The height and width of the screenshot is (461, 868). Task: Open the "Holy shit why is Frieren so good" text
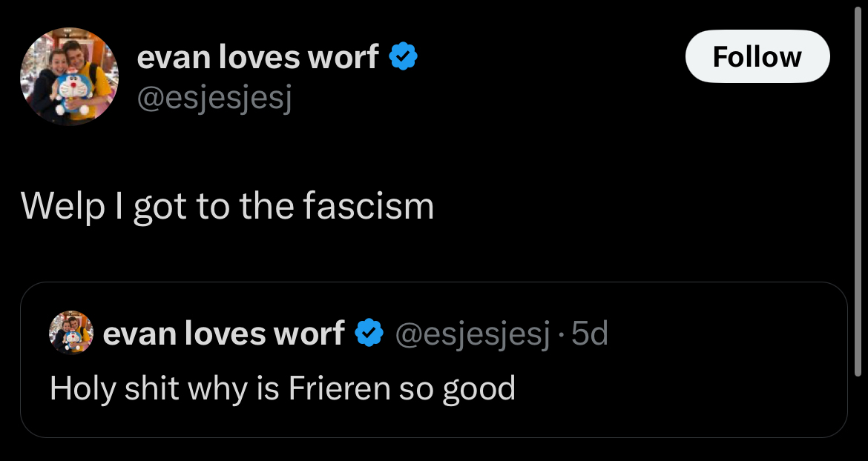click(282, 388)
